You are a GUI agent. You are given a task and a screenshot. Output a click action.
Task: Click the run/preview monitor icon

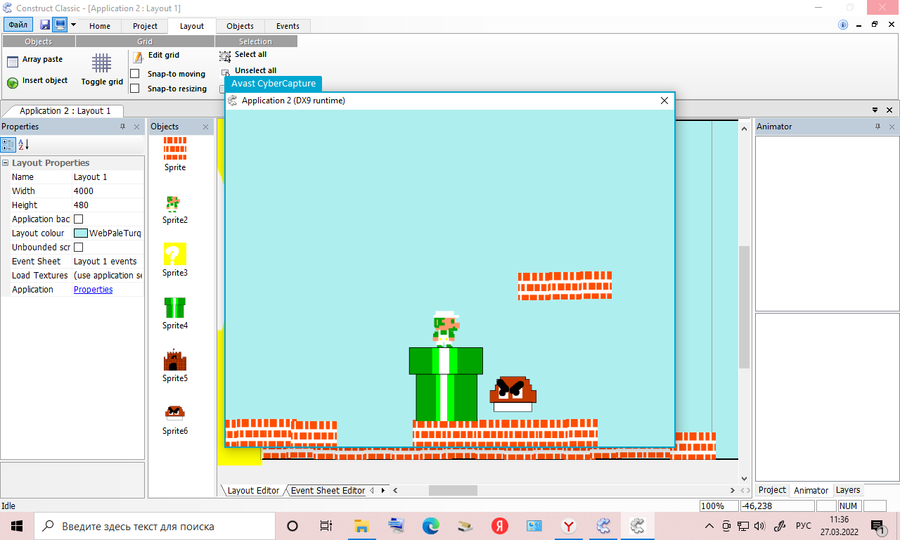tap(60, 25)
